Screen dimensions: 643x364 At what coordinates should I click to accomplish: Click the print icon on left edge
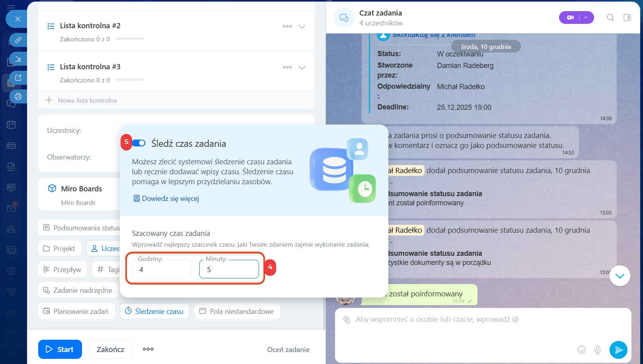[x=18, y=97]
